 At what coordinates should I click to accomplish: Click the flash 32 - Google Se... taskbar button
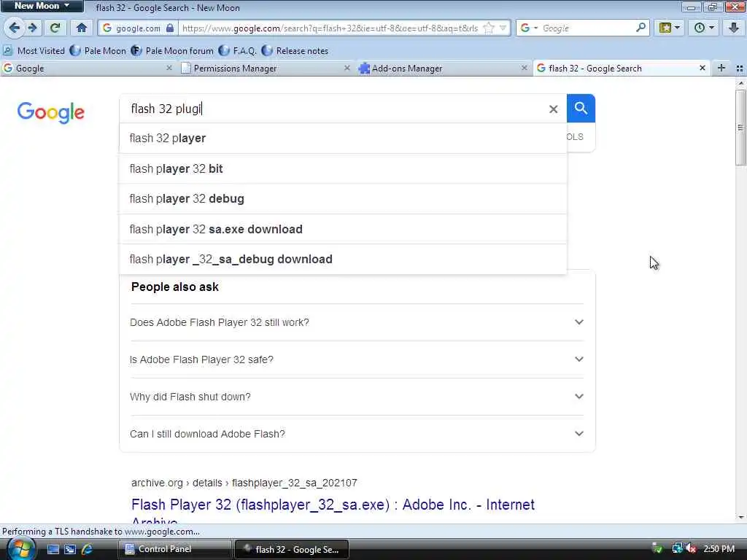pyautogui.click(x=292, y=550)
